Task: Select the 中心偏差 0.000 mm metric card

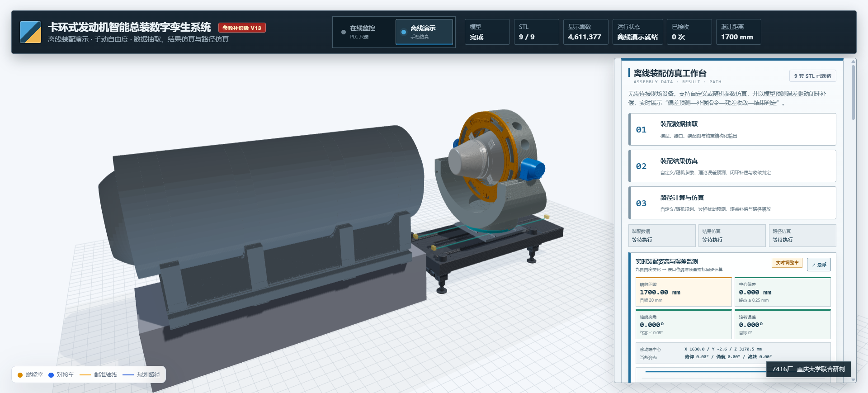Action: pos(783,292)
